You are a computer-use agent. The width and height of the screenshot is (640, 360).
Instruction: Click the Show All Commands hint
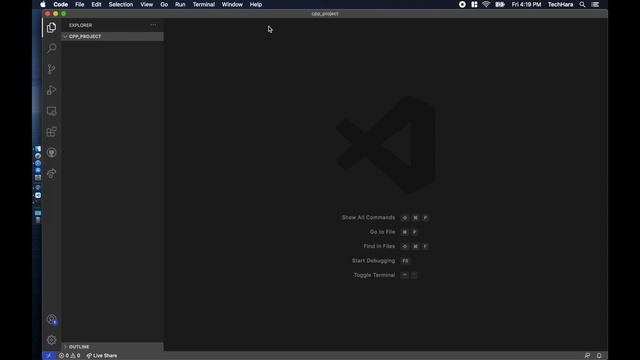coord(385,218)
